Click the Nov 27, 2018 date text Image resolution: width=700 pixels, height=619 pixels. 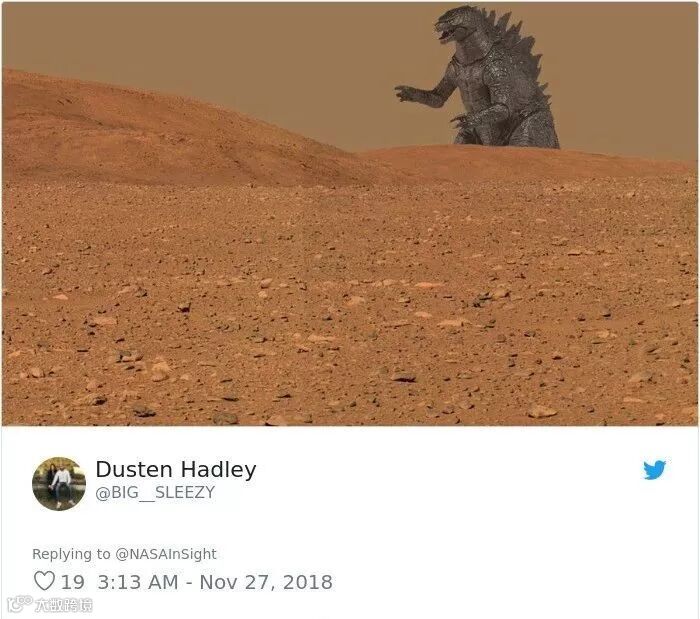point(266,582)
